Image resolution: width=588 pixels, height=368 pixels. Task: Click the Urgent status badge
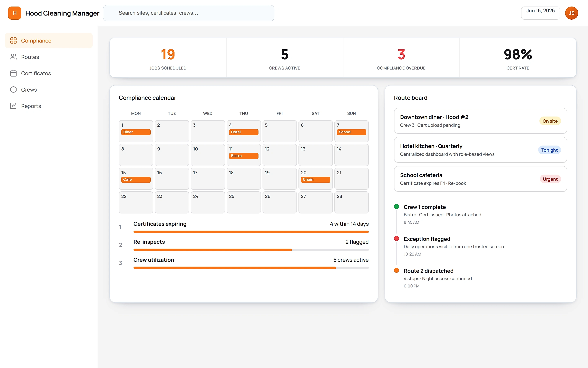[x=550, y=179]
